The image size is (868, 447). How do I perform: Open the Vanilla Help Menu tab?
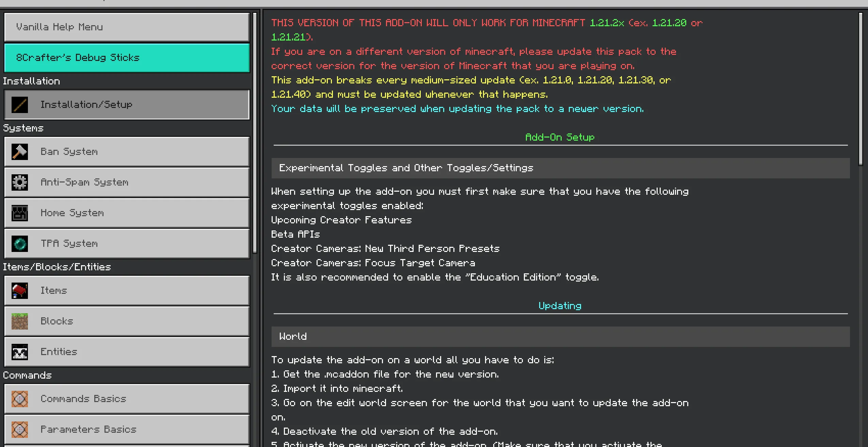127,27
